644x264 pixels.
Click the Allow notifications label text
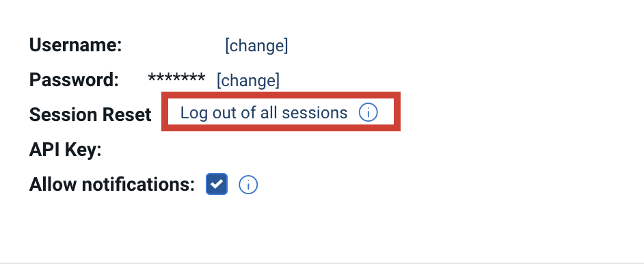click(x=111, y=185)
